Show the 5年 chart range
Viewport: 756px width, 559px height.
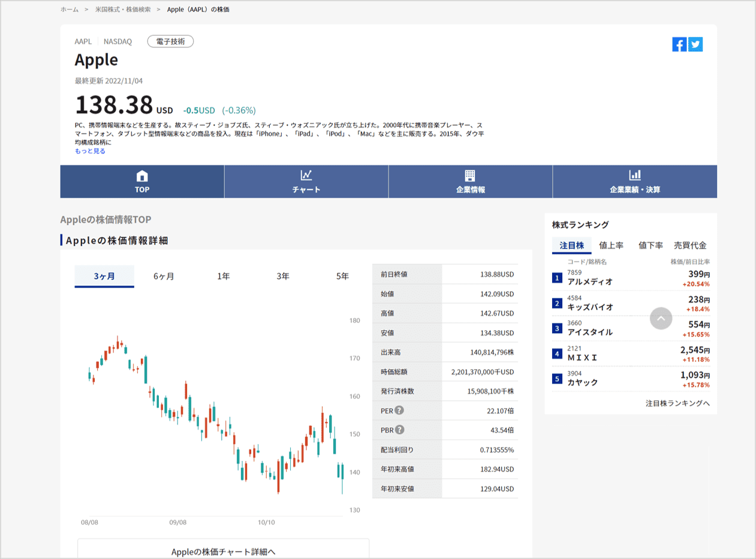342,276
